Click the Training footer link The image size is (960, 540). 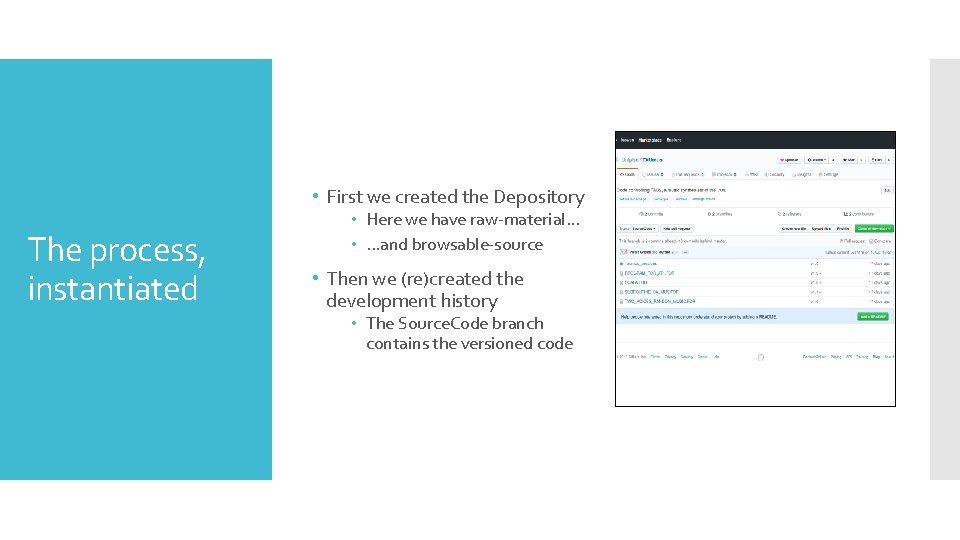tap(862, 357)
